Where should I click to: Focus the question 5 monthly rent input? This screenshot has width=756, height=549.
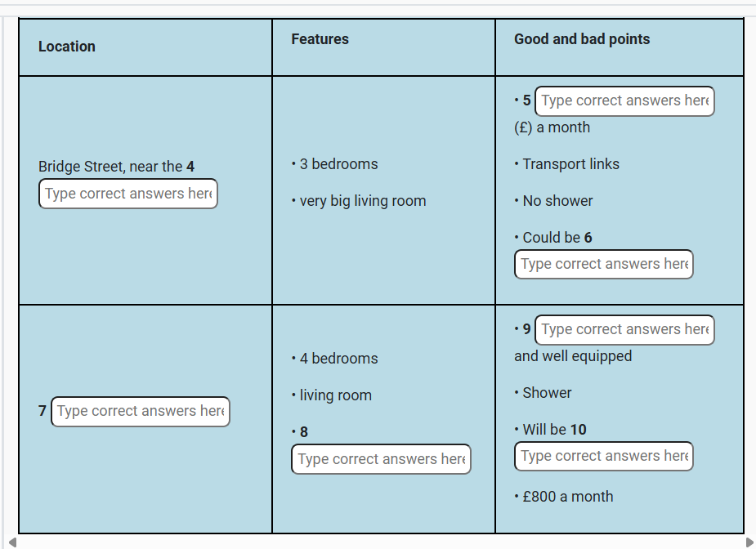click(624, 101)
